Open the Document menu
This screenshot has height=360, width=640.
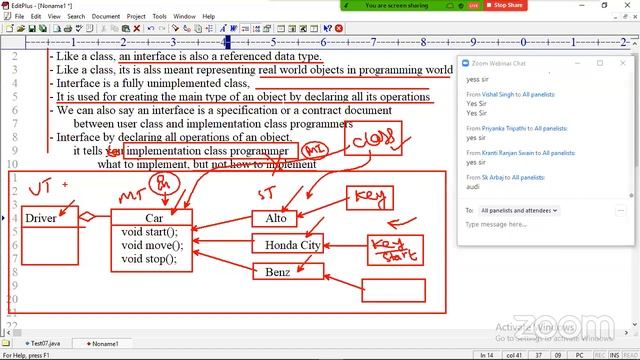click(x=106, y=16)
